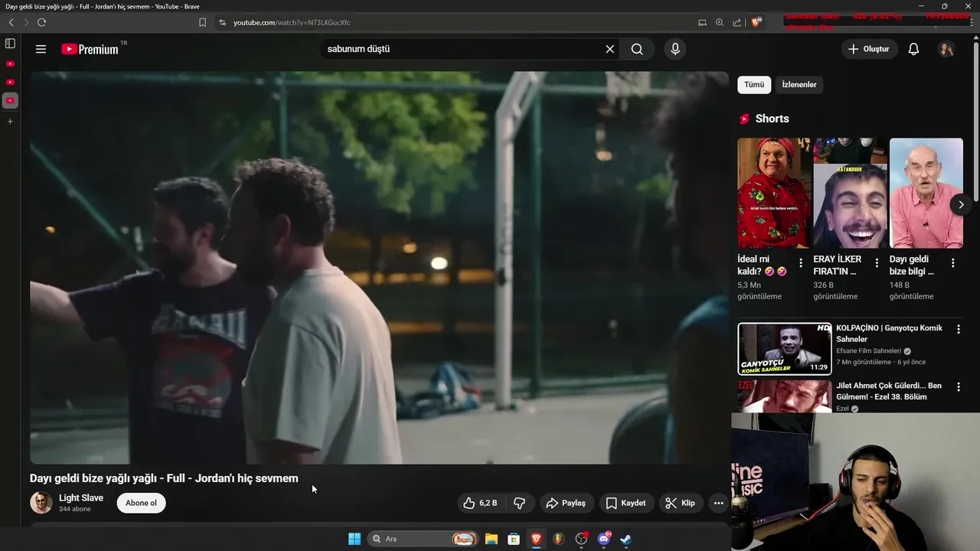This screenshot has height=551, width=980.
Task: Like the video (6,2 B)
Action: (480, 503)
